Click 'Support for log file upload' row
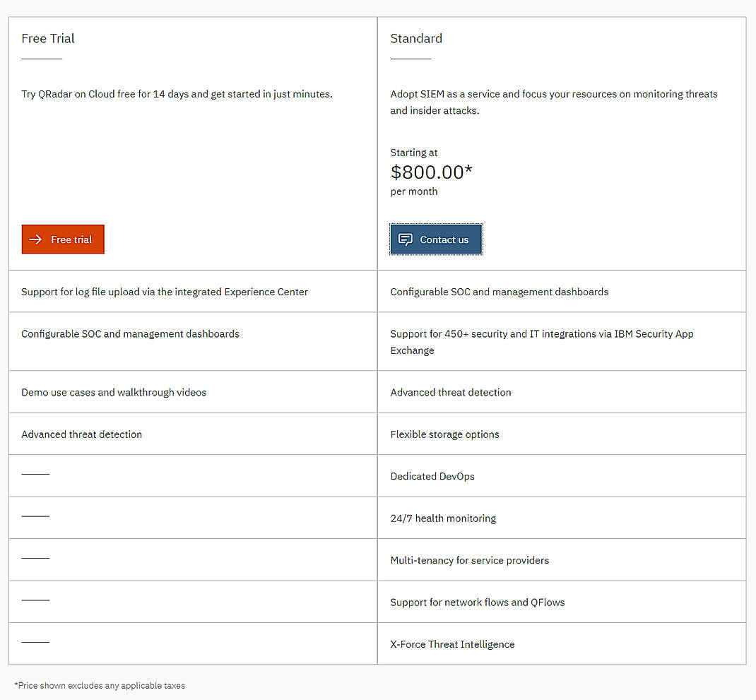This screenshot has height=700, width=756. tap(193, 291)
